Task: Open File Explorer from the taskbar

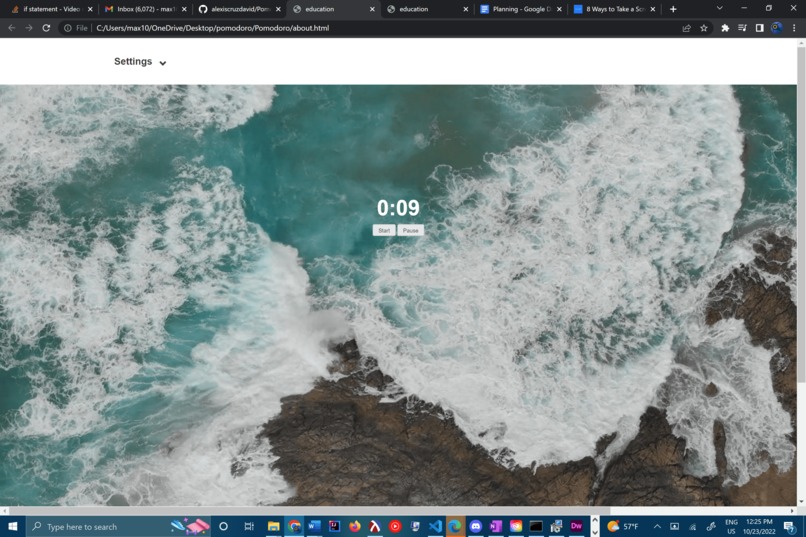Action: [x=273, y=526]
